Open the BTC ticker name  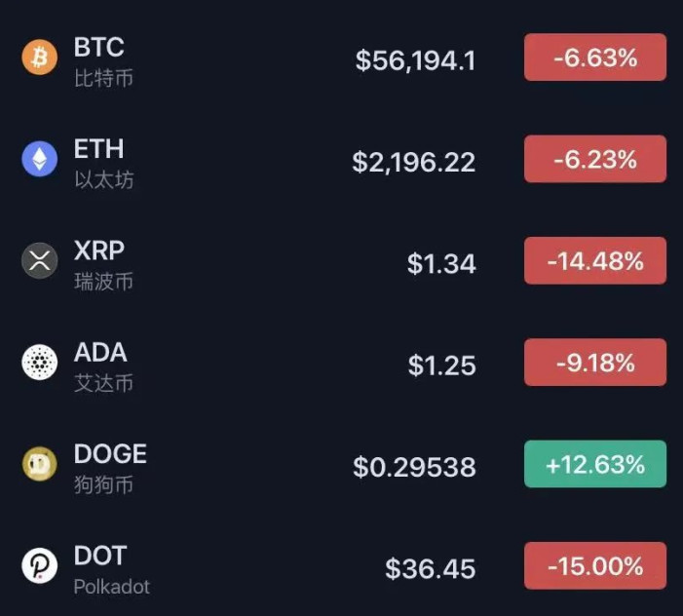tap(99, 48)
